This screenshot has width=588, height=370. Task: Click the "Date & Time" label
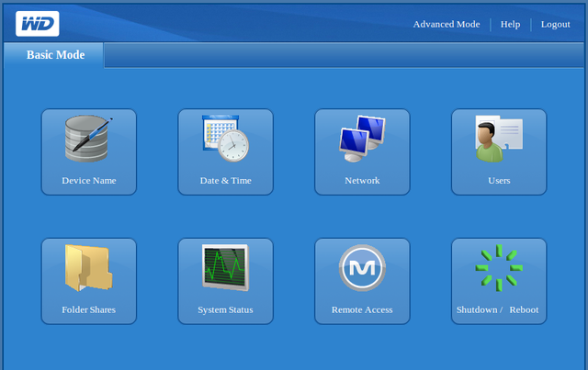click(x=226, y=181)
